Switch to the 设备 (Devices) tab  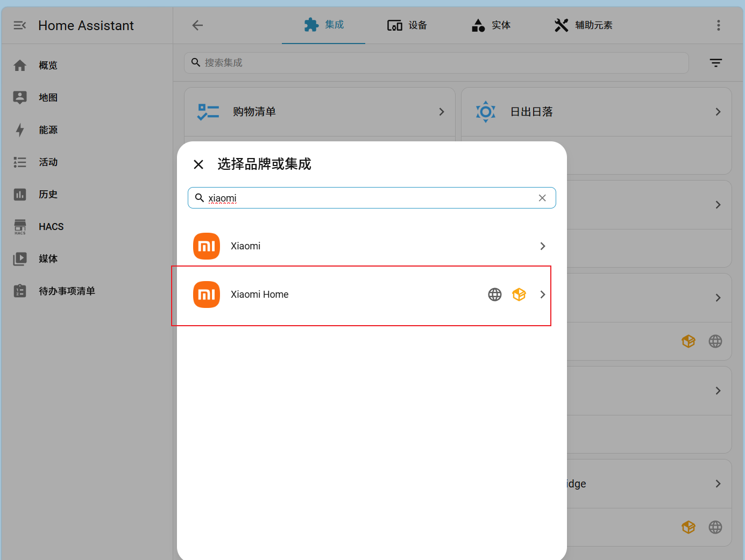[x=407, y=25]
